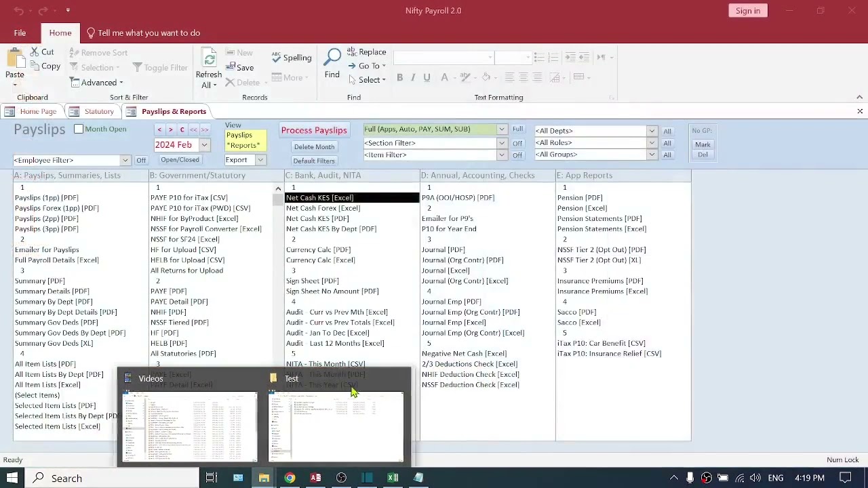Screen dimensions: 868x488
Task: Toggle Open/Closed month button
Action: [180, 160]
